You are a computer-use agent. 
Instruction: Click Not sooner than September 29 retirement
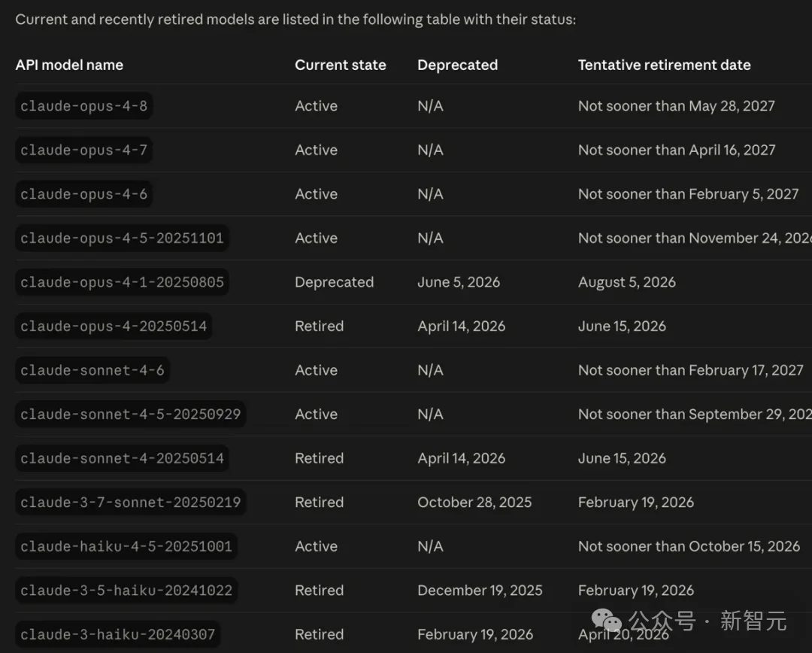pyautogui.click(x=695, y=414)
